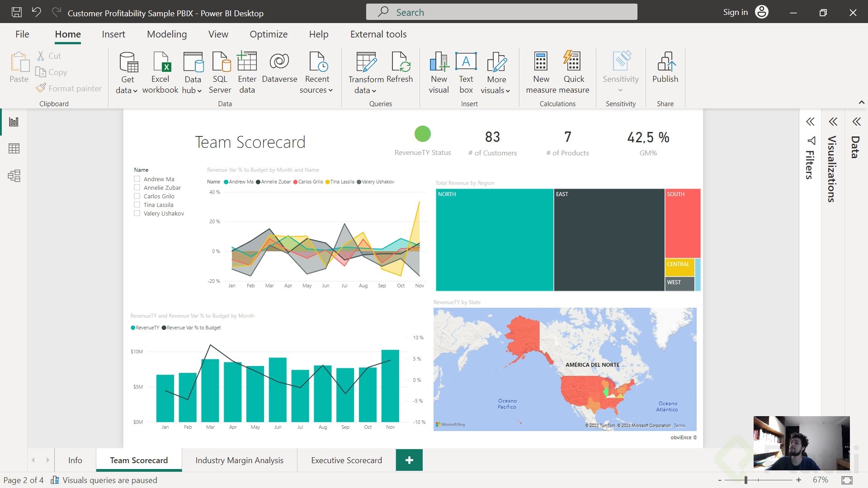Image resolution: width=868 pixels, height=488 pixels.
Task: Add a new report page
Action: [x=409, y=460]
